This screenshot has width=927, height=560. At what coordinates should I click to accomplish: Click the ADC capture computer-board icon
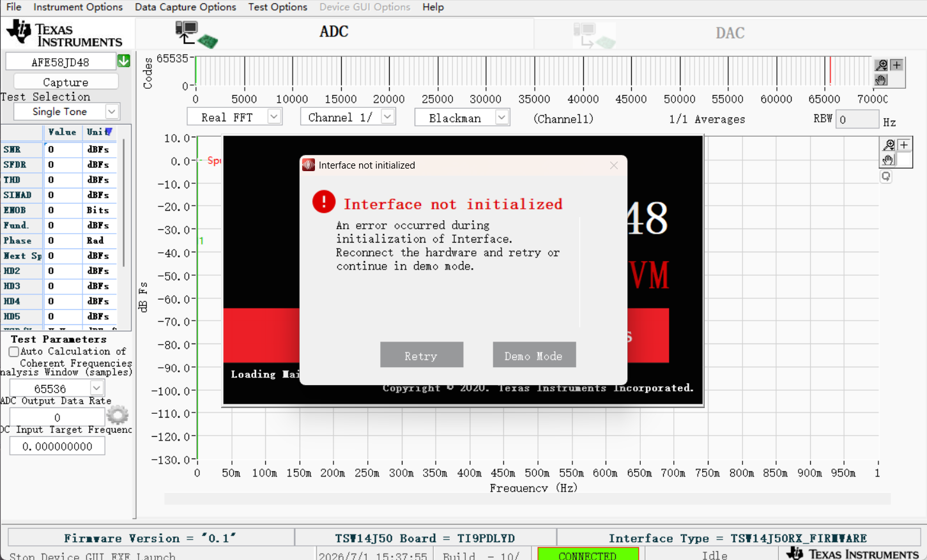(196, 34)
